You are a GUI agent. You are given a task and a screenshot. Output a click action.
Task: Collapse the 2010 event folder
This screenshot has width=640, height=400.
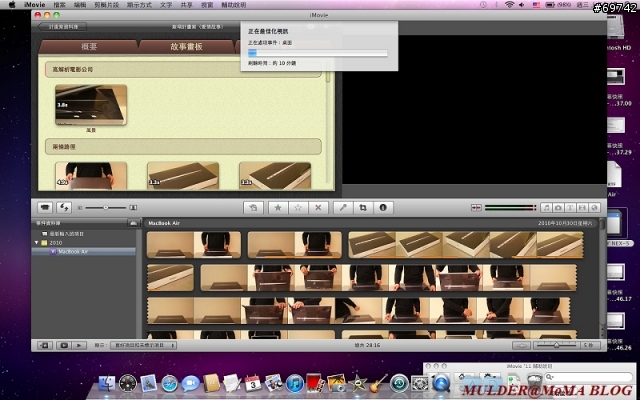click(x=37, y=242)
